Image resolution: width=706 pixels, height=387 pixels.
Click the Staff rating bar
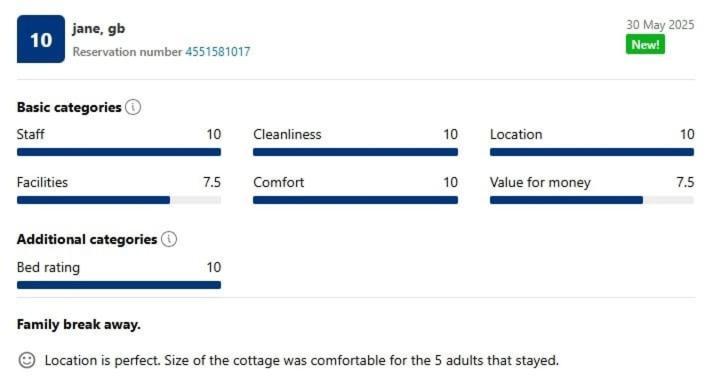click(119, 152)
